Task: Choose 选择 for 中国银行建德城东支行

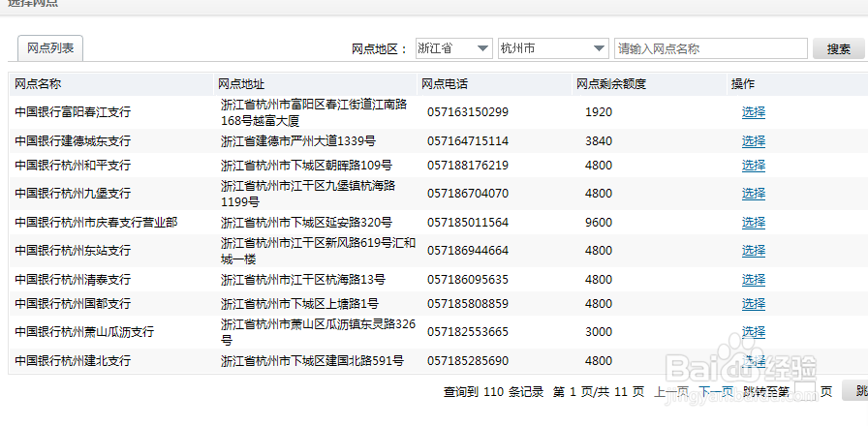Action: click(754, 141)
